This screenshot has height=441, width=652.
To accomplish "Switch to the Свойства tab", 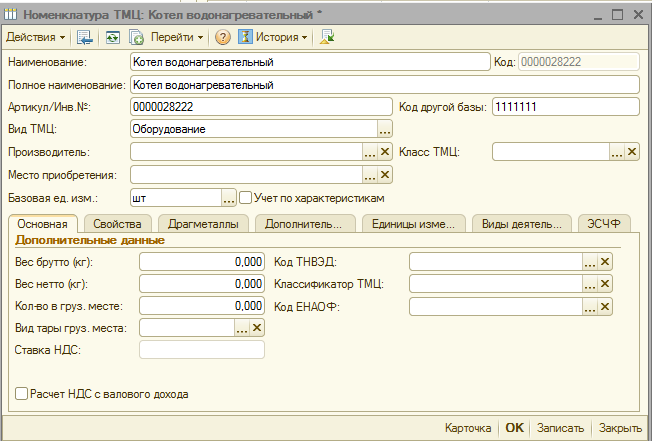I will pos(118,223).
